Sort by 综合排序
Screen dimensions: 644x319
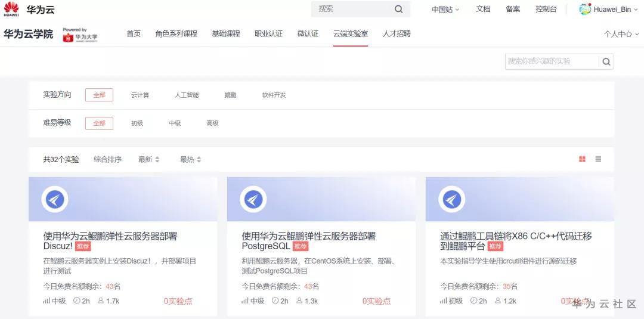(107, 159)
